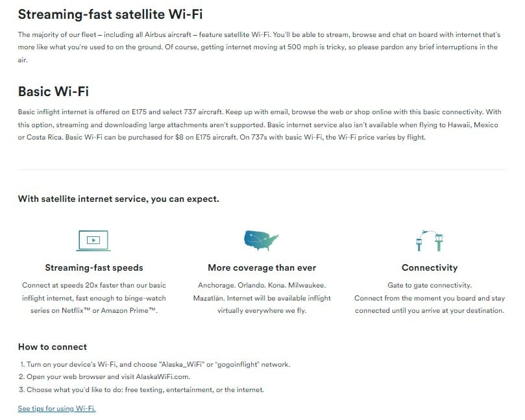Click the USA coverage map icon

tap(261, 240)
